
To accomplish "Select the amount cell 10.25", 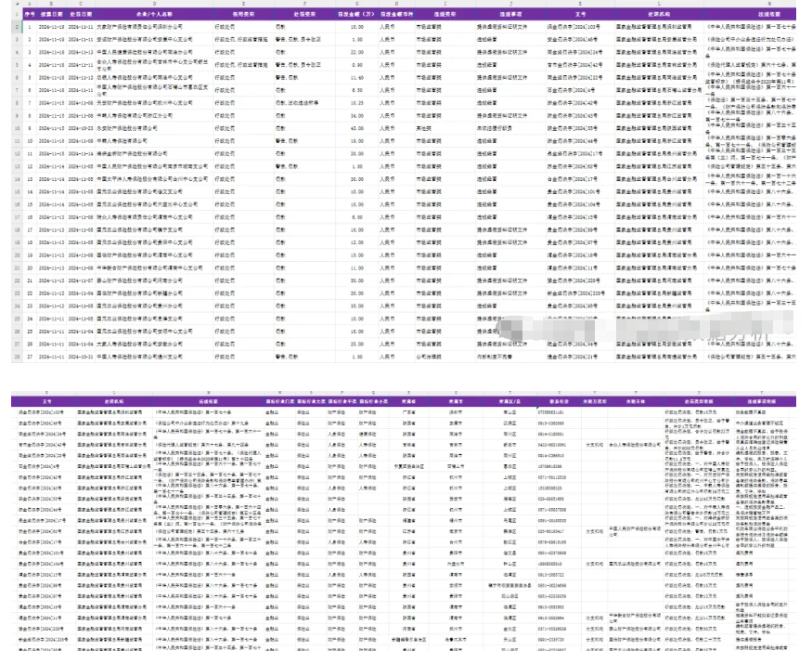I will 356,103.
